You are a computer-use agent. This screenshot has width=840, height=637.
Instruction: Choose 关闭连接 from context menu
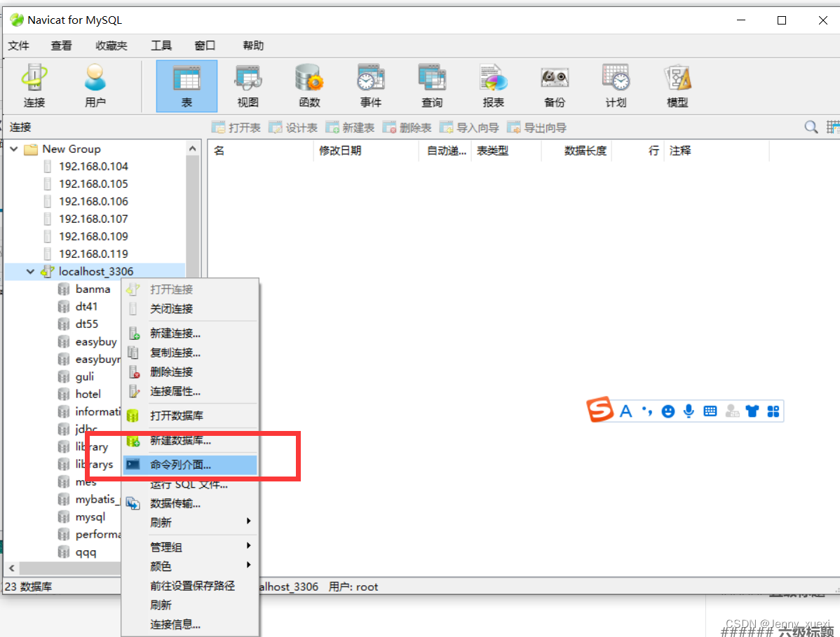tap(190, 309)
